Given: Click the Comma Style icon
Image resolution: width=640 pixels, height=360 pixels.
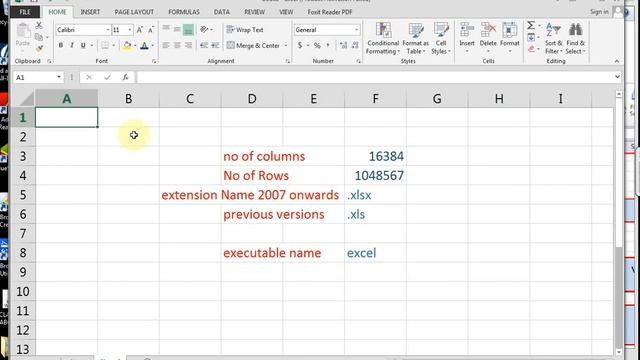Looking at the screenshot, I should point(328,45).
